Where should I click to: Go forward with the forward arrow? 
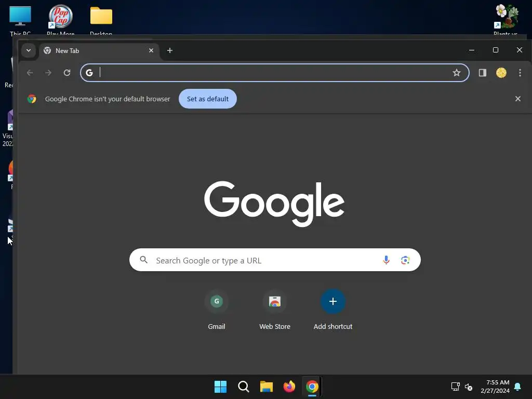[48, 73]
